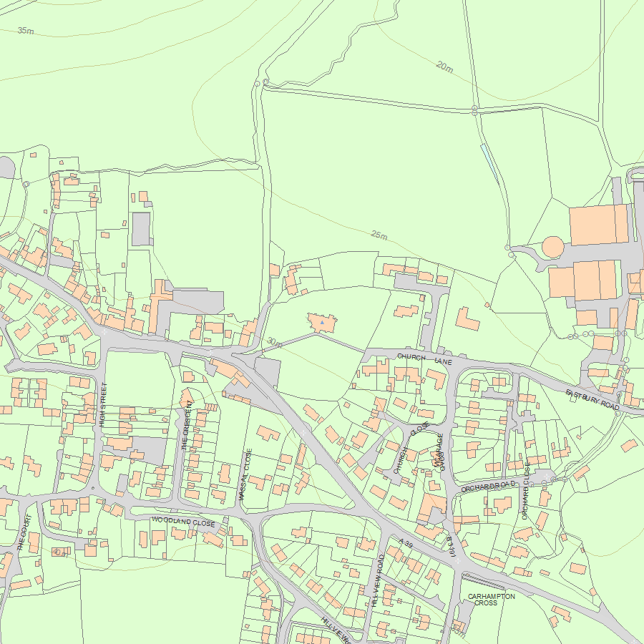Select the MASSAIL CLOSE street label

click(x=245, y=474)
